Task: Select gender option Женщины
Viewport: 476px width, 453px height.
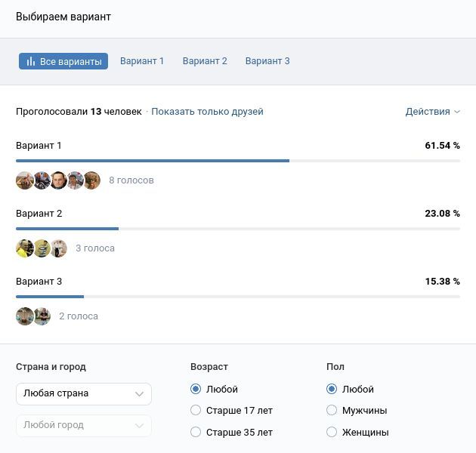Action: click(x=332, y=433)
